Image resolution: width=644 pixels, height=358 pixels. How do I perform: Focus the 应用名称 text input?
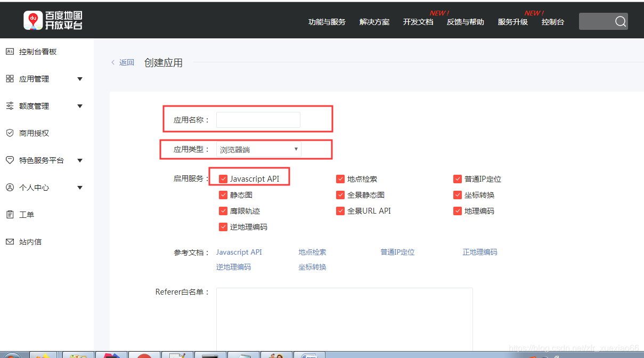point(258,120)
